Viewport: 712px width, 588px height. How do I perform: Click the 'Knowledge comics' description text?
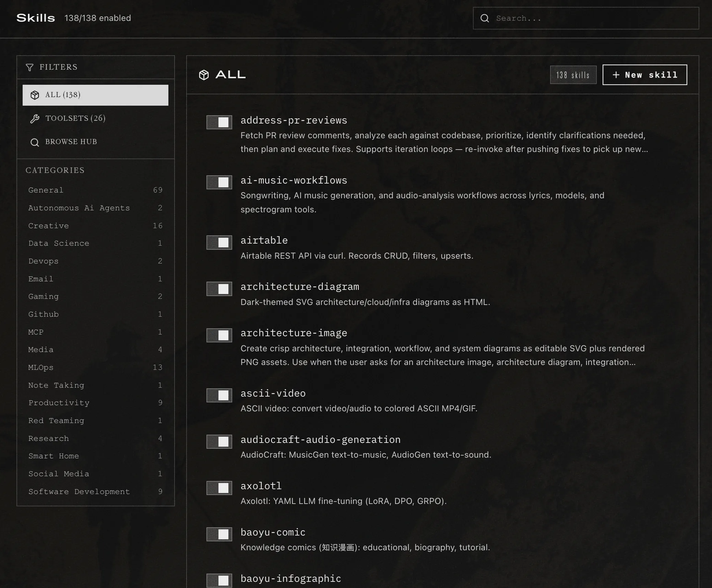[365, 548]
